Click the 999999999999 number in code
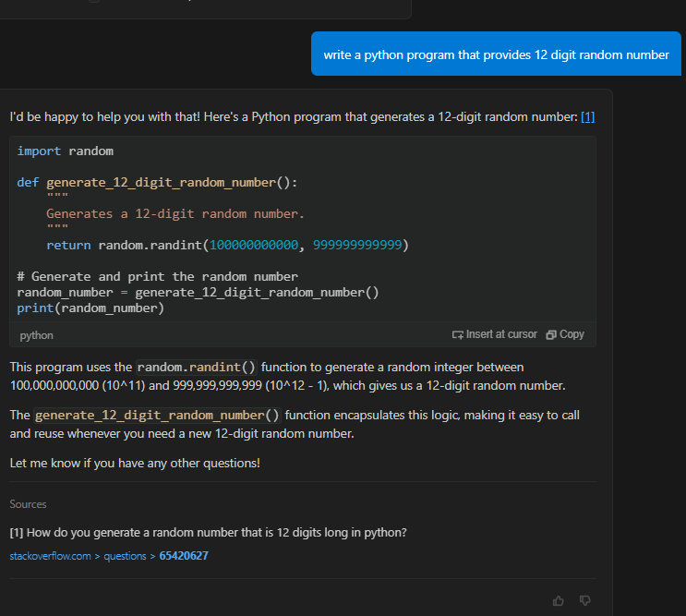Image resolution: width=686 pixels, height=616 pixels. (357, 245)
